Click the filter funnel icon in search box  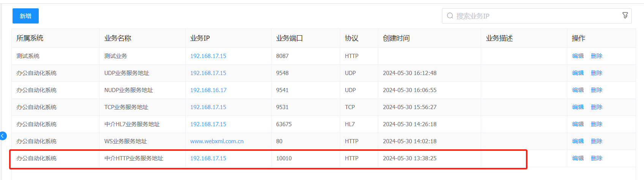tap(625, 16)
